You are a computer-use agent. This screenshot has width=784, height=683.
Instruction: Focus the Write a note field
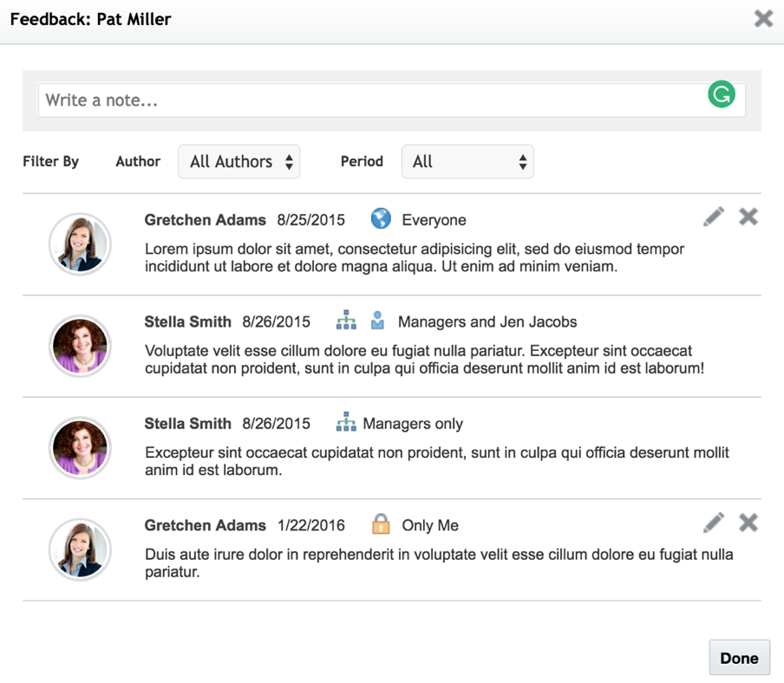[392, 101]
